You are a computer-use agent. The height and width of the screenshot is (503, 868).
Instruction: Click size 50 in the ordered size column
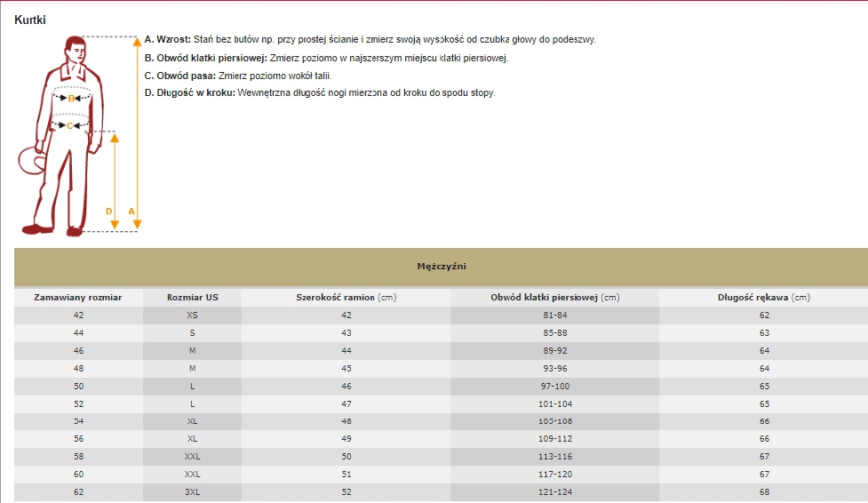coord(78,386)
